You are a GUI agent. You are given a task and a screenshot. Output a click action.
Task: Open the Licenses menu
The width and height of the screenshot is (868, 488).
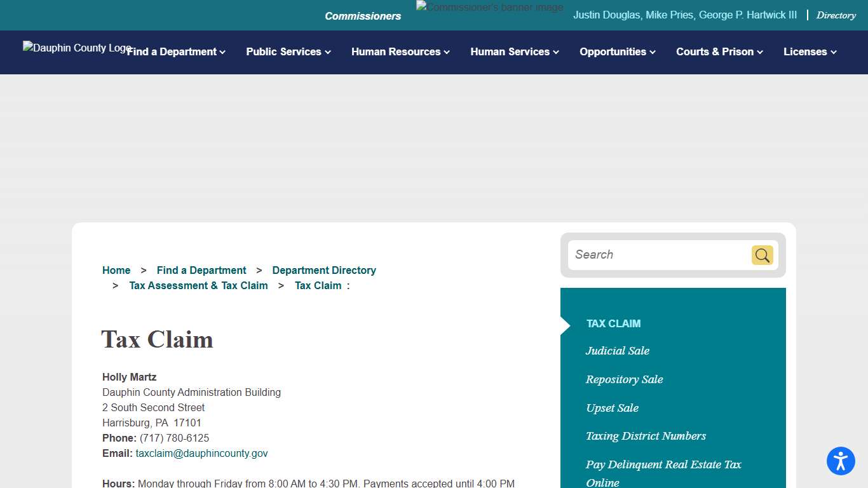point(810,52)
